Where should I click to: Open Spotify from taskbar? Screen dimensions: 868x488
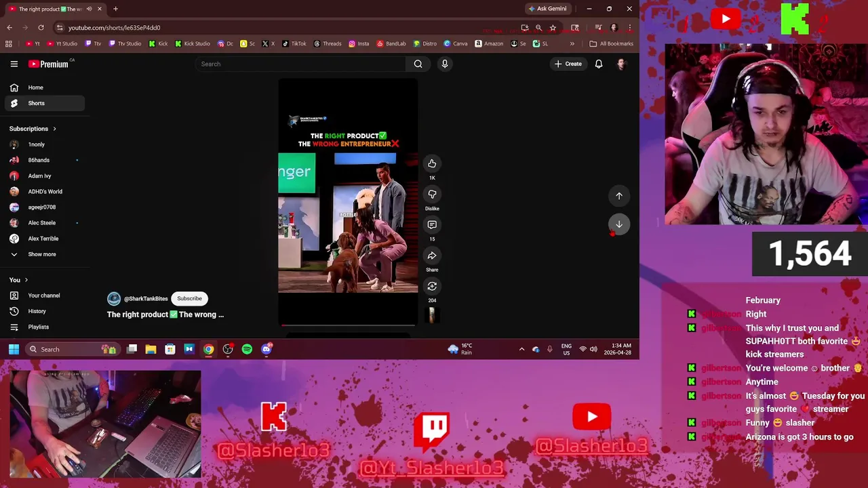coord(247,349)
